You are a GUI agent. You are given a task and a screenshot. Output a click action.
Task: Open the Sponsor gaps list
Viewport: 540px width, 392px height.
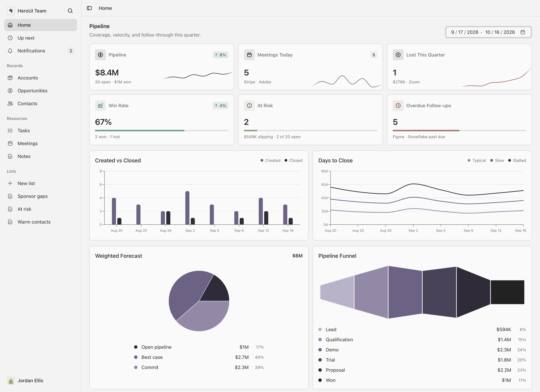pos(40,196)
